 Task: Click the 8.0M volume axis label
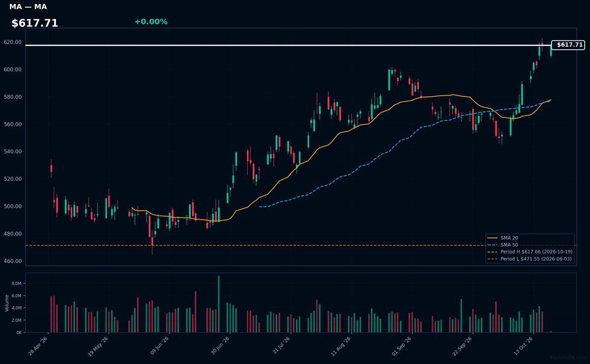(x=16, y=284)
